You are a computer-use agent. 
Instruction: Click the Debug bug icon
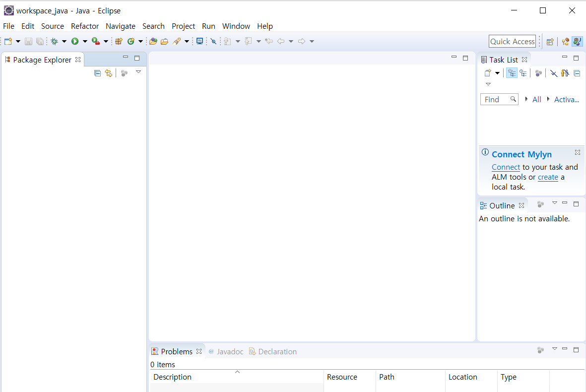pos(55,42)
